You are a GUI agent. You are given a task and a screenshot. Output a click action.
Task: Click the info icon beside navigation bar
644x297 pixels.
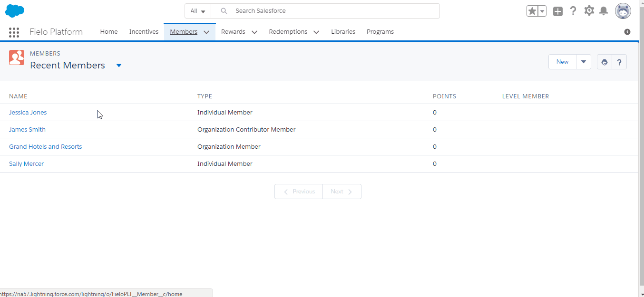[627, 32]
